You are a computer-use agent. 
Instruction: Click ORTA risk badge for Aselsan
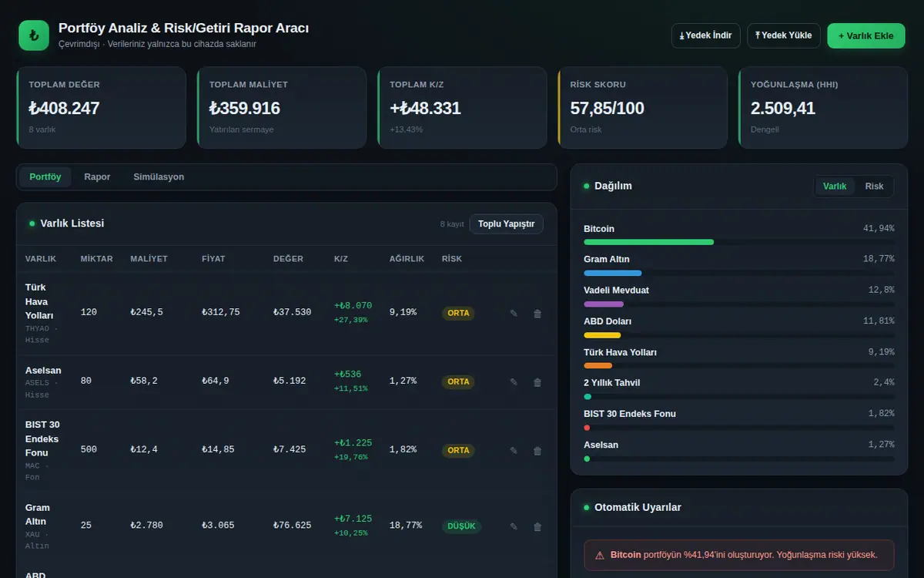(458, 381)
